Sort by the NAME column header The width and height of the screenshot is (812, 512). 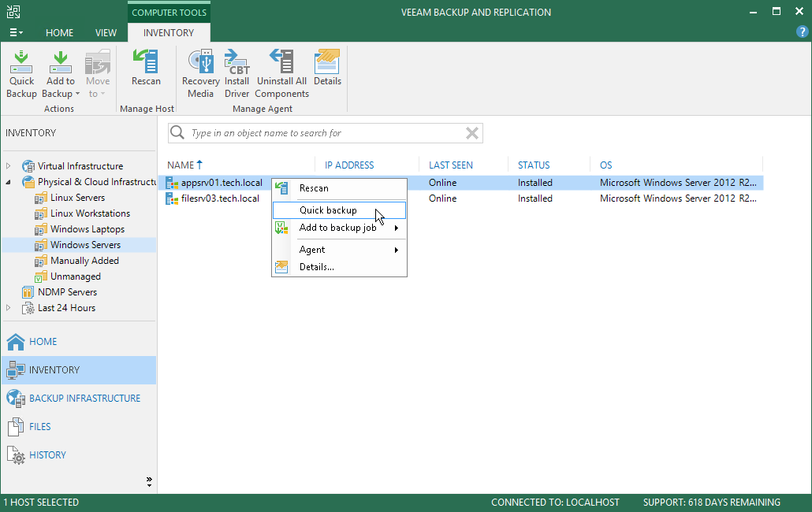pyautogui.click(x=181, y=165)
